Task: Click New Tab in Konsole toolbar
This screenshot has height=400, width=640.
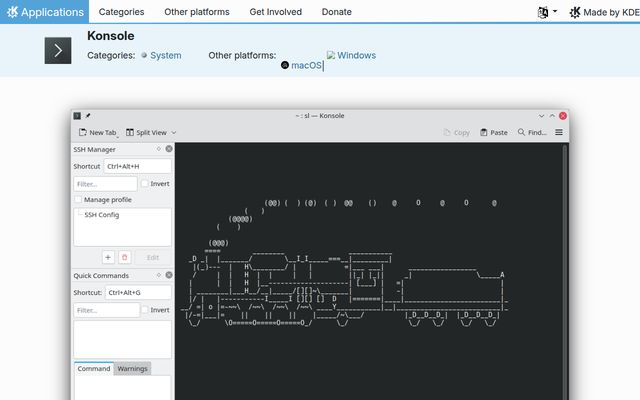Action: click(x=98, y=132)
